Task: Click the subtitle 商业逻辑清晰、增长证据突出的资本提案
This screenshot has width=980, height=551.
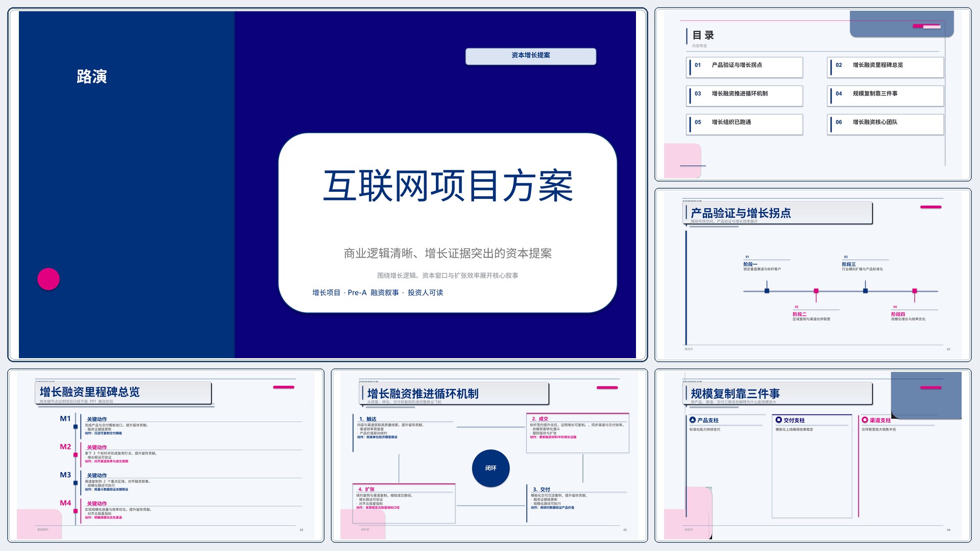Action: (x=448, y=253)
